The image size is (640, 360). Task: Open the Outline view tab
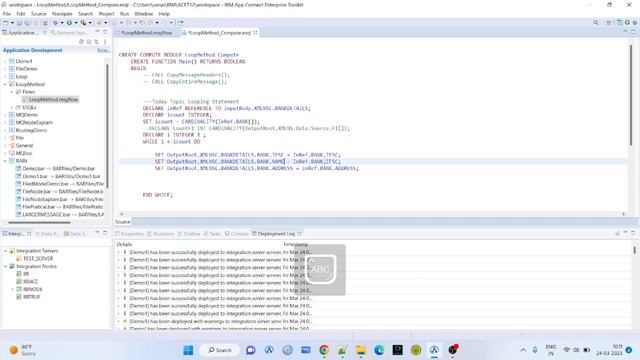[x=189, y=234]
